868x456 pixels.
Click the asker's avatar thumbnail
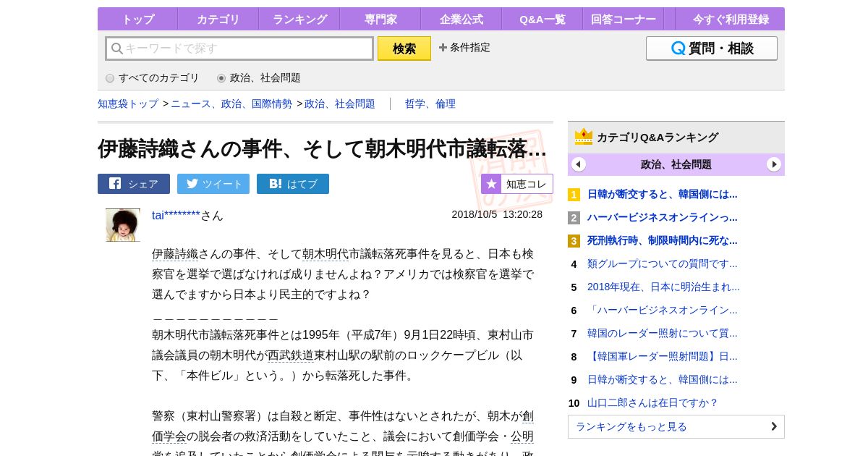123,225
